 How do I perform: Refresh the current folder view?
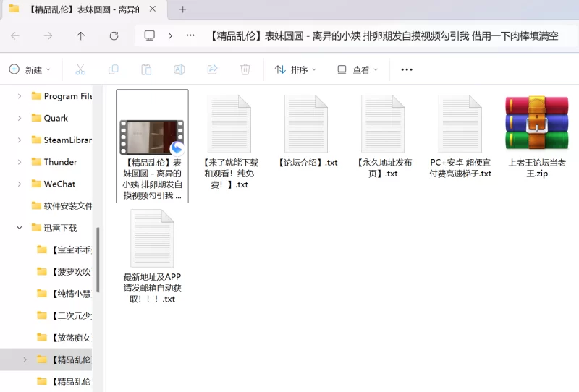[114, 35]
